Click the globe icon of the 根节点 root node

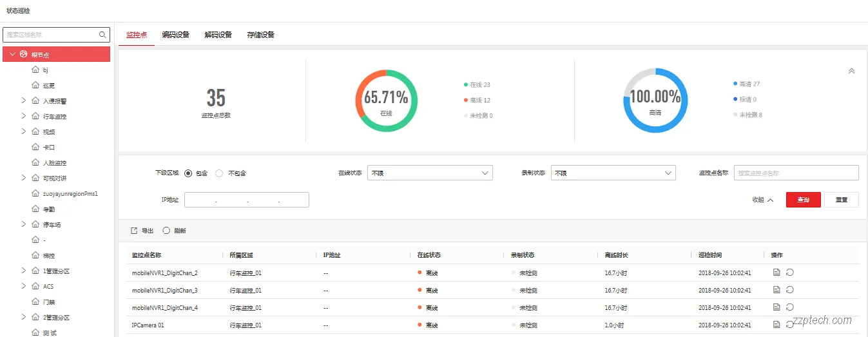coord(24,54)
